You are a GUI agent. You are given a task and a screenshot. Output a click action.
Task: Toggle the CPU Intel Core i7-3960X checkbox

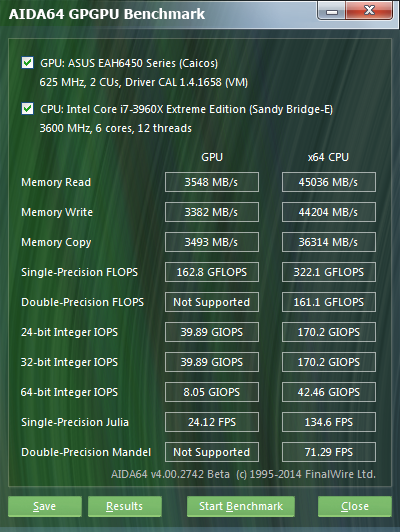click(27, 109)
